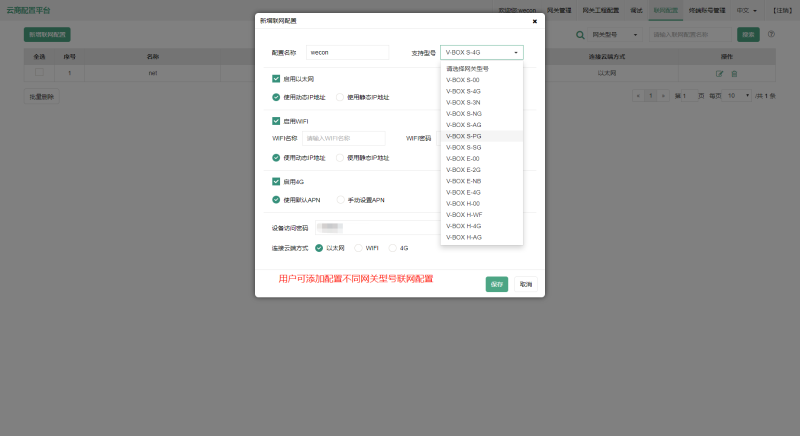Close the 新增联网配置 dialog with the X
The height and width of the screenshot is (436, 800).
(534, 20)
